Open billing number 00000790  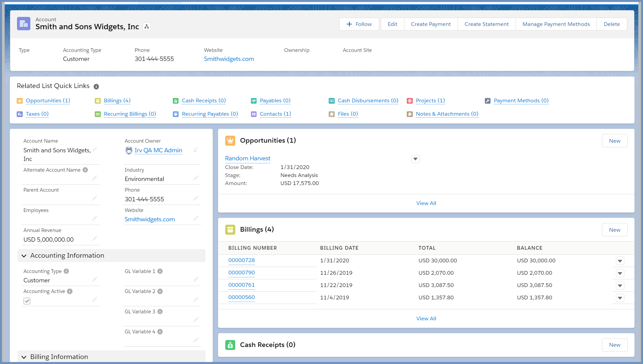pos(242,273)
